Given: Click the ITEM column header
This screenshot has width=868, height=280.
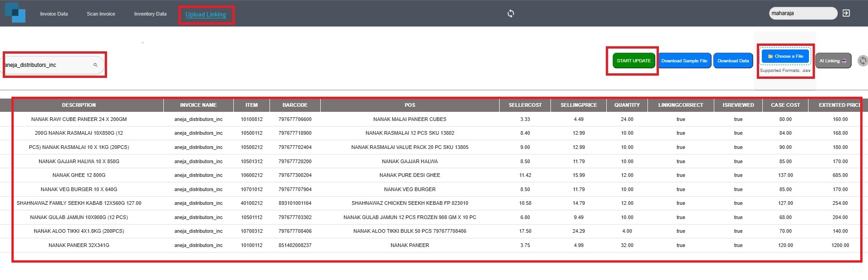Looking at the screenshot, I should [x=252, y=105].
